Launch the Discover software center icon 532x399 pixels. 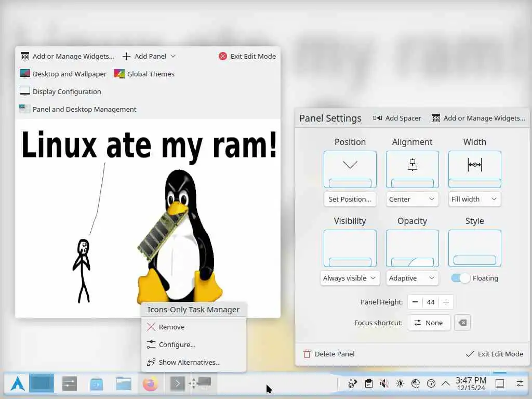click(x=96, y=384)
